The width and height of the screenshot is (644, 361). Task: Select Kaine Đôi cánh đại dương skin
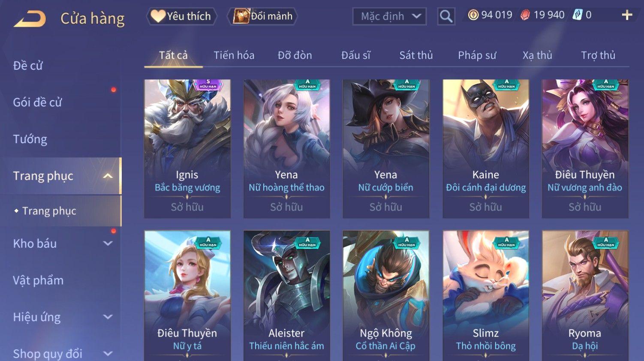click(x=486, y=149)
